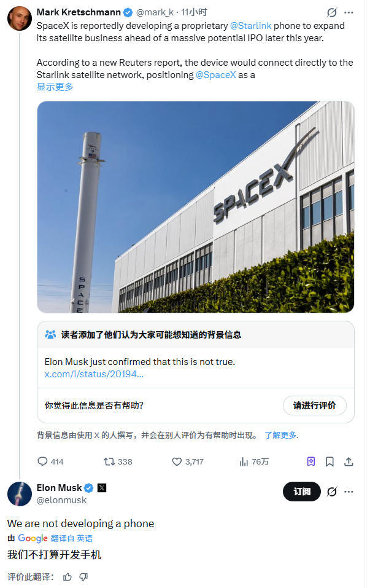Open Grok icon next to Elon Musk's subscribe button
This screenshot has height=588, width=370.
pyautogui.click(x=332, y=492)
